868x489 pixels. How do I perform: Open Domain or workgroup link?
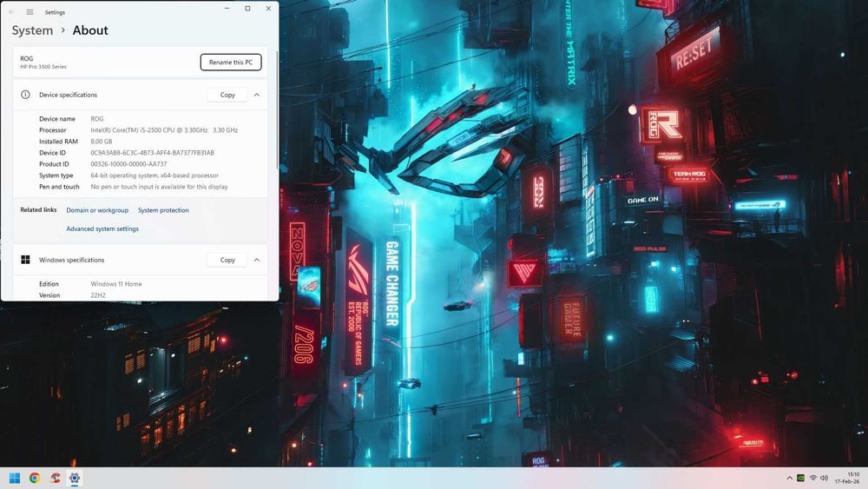click(x=97, y=210)
